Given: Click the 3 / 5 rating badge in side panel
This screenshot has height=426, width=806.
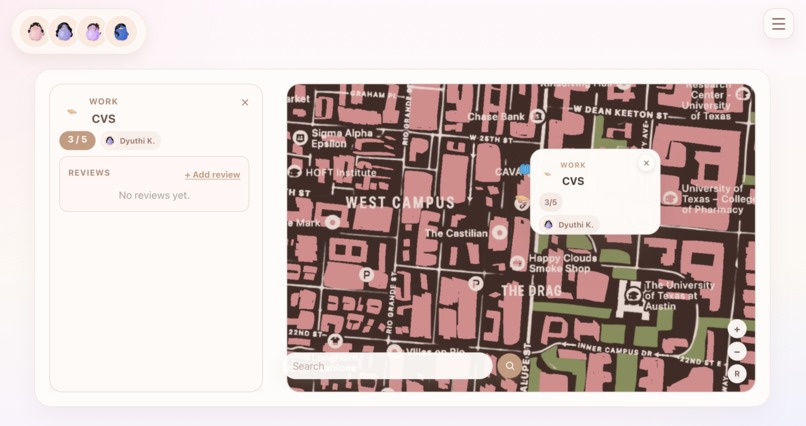Looking at the screenshot, I should click(77, 140).
